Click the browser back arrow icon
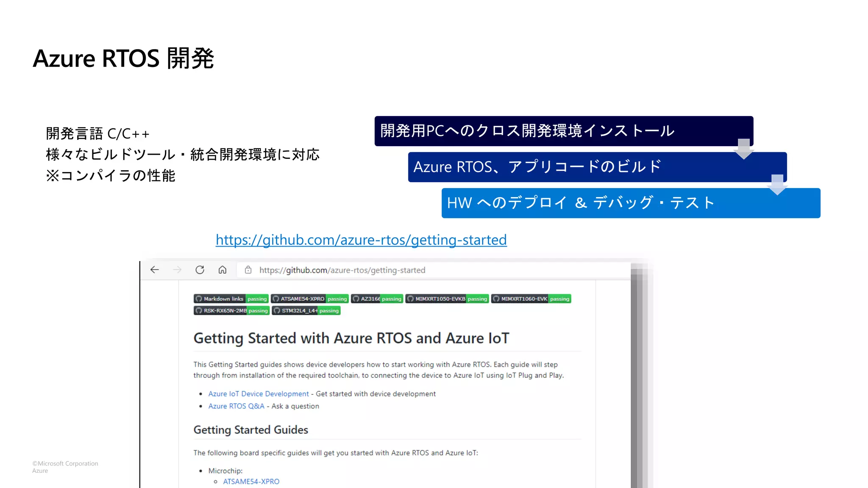Screen dimensions: 868x488 [x=155, y=270]
